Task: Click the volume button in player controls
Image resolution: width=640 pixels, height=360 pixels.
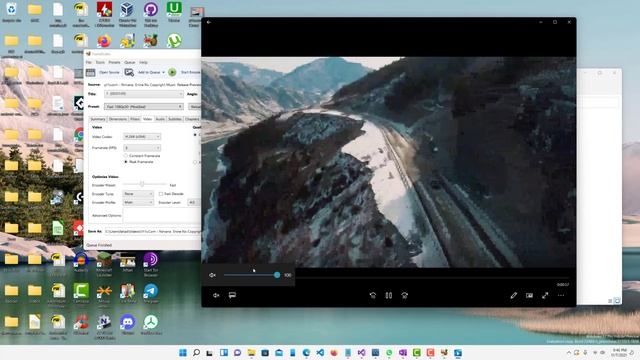Action: click(x=216, y=295)
